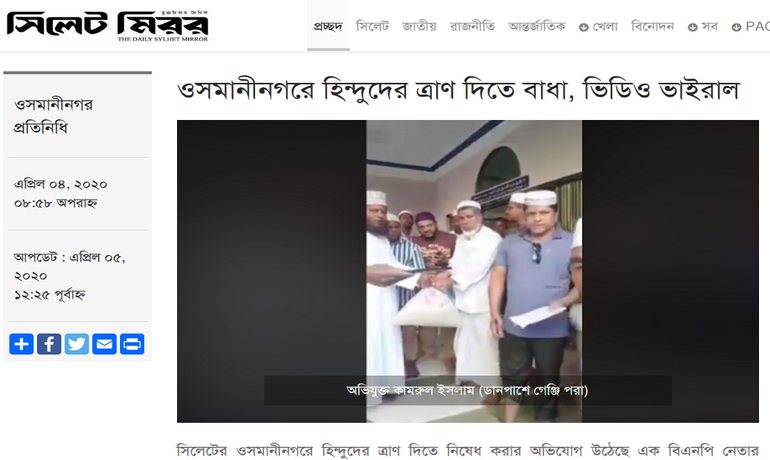This screenshot has width=770, height=460.
Task: Open the প্রচ্ছদ tab
Action: (x=328, y=26)
